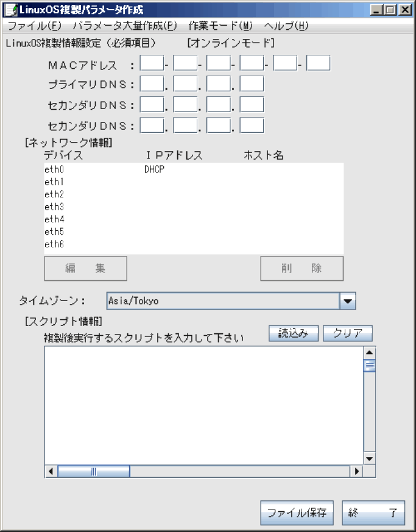416x532 pixels.
Task: Select the eth1 device row
Action: (194, 182)
